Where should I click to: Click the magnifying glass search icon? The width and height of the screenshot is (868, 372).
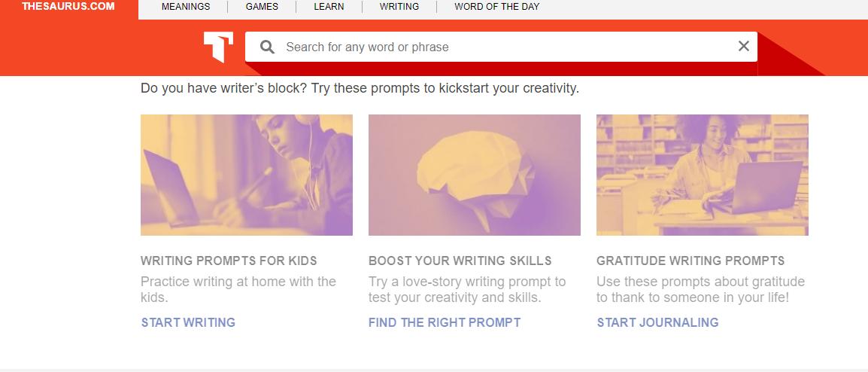click(267, 47)
